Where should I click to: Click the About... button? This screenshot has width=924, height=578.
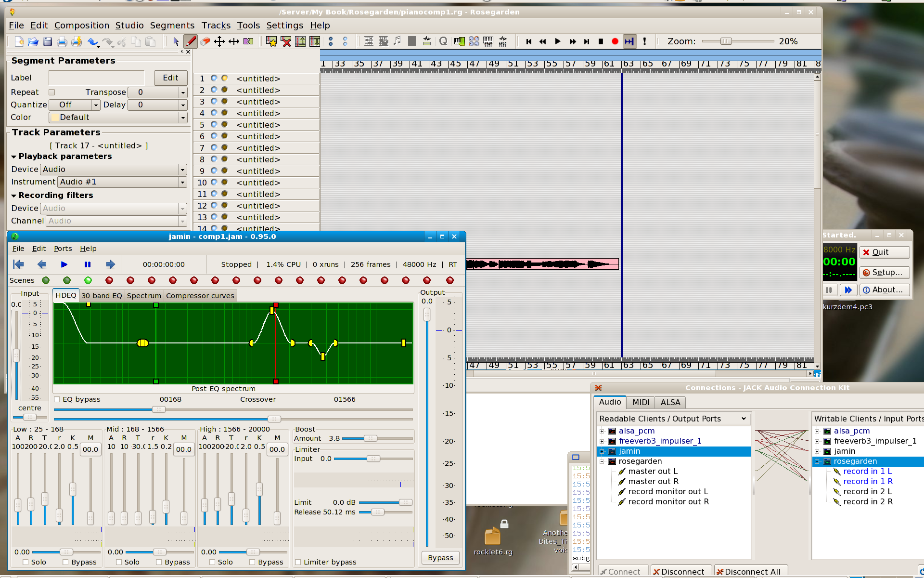click(885, 289)
